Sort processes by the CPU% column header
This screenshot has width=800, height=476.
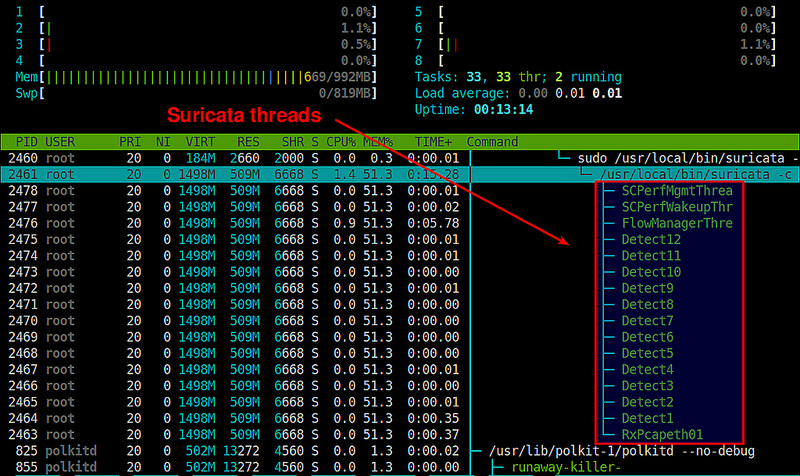340,141
